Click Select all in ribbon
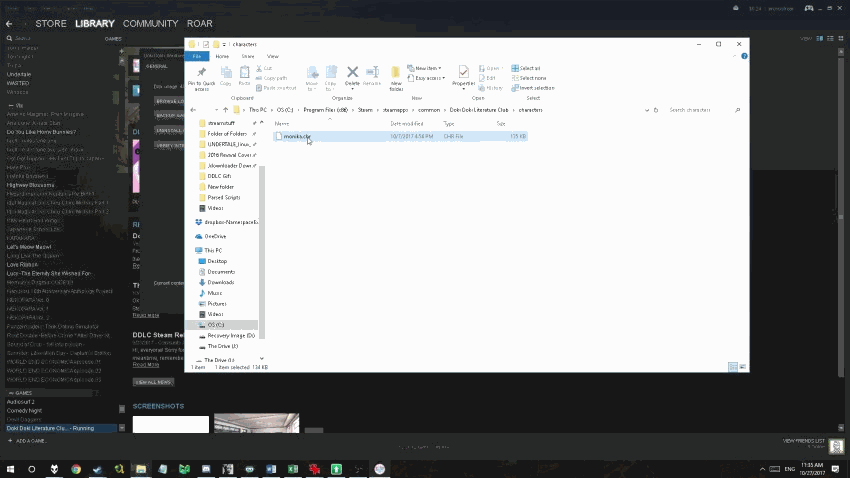Image resolution: width=850 pixels, height=478 pixels. tap(526, 68)
